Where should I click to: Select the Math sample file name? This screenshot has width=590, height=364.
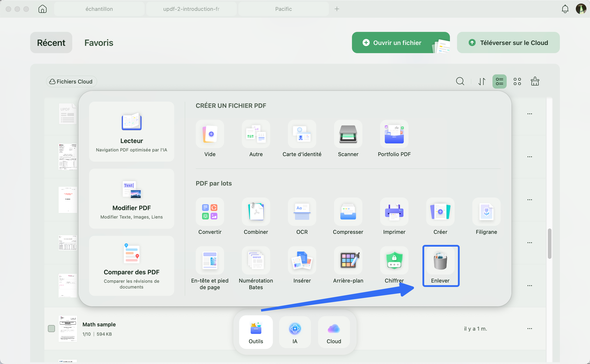tap(99, 324)
